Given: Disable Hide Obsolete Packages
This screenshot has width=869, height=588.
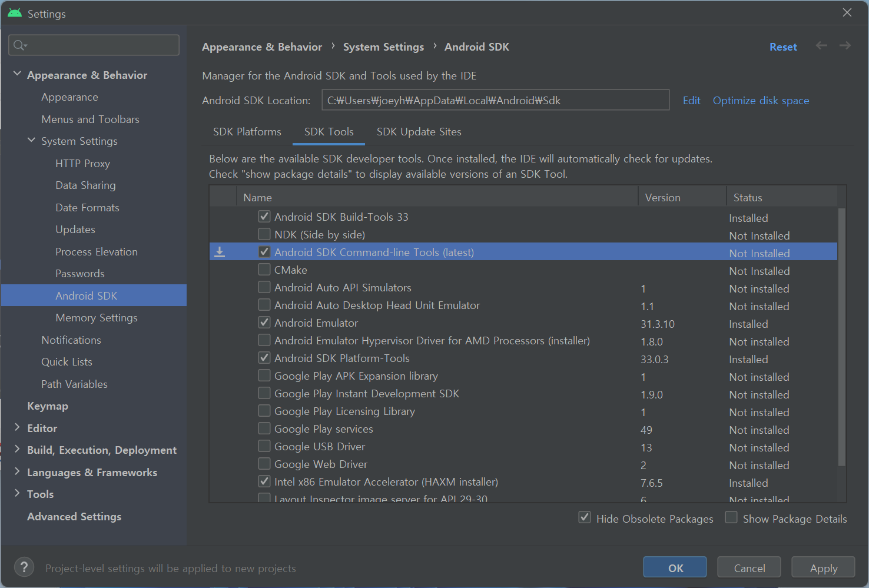Looking at the screenshot, I should point(585,517).
